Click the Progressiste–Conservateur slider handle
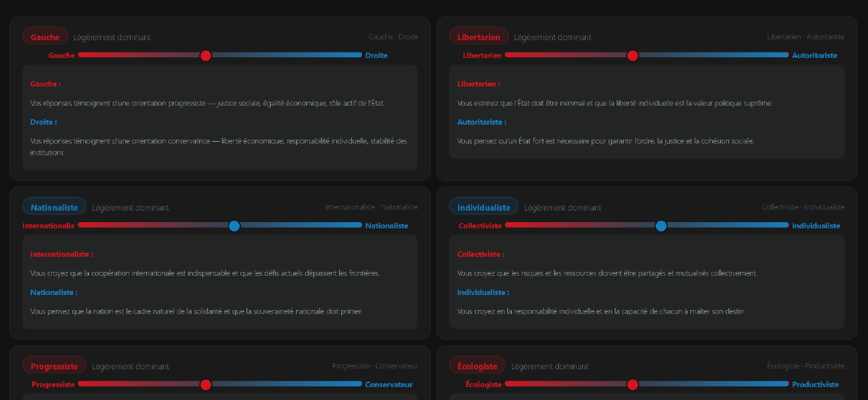The image size is (868, 400). pyautogui.click(x=206, y=384)
